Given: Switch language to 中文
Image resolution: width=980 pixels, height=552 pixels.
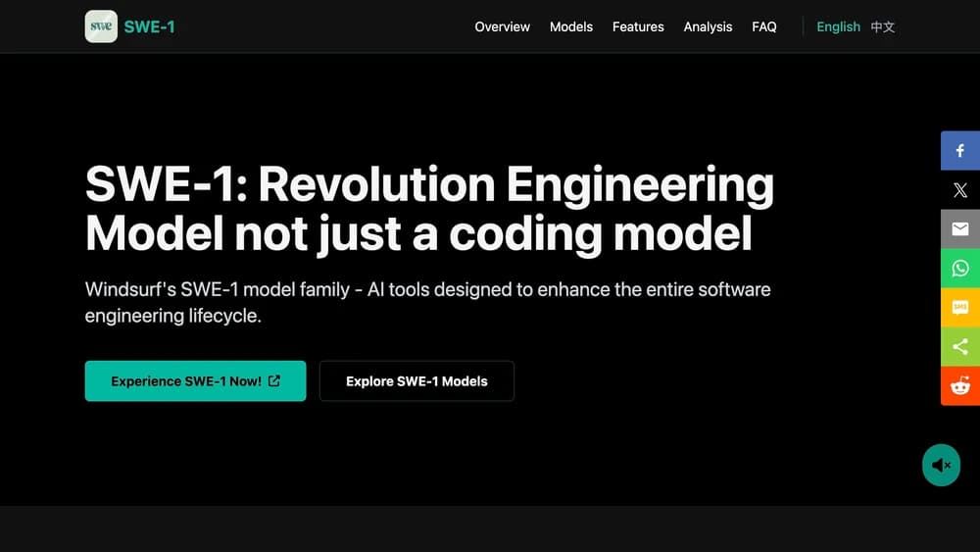Looking at the screenshot, I should pos(883,26).
